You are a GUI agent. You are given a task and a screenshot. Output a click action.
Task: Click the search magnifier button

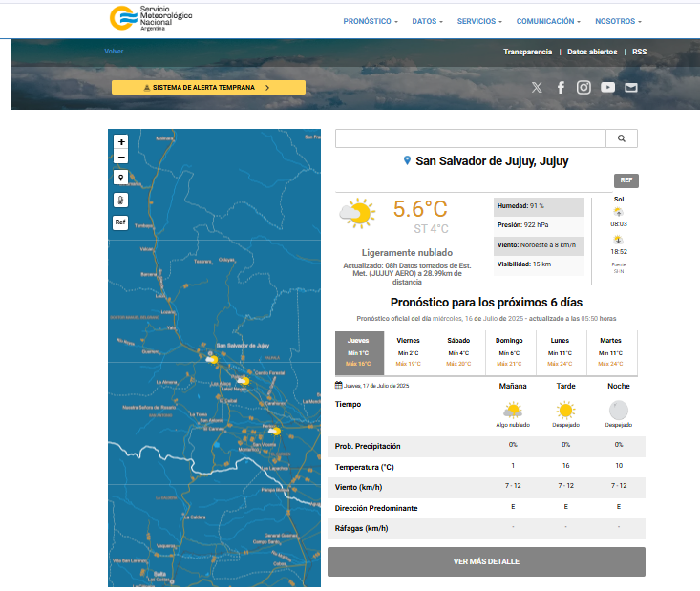pos(622,138)
